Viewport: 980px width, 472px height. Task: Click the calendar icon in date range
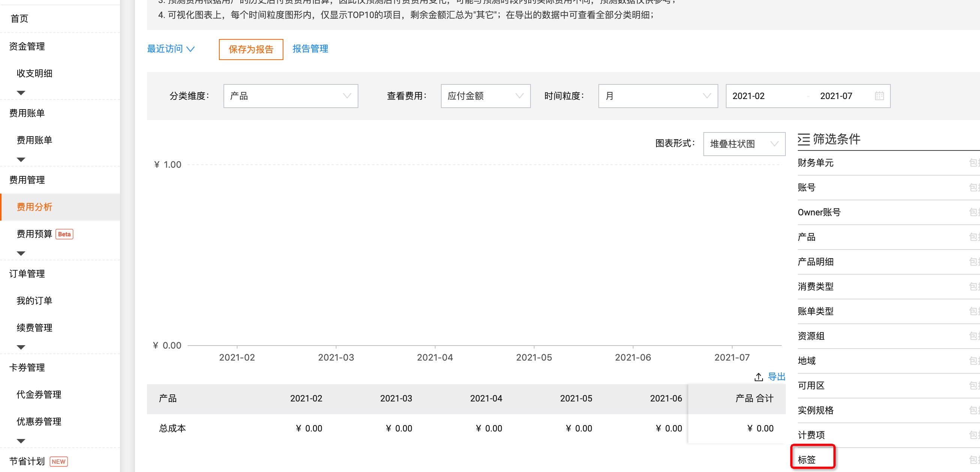(879, 96)
